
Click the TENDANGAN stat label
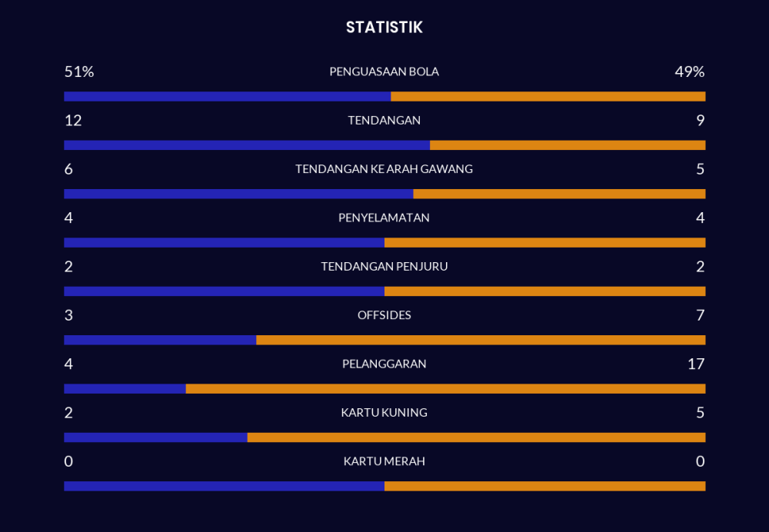click(x=384, y=121)
